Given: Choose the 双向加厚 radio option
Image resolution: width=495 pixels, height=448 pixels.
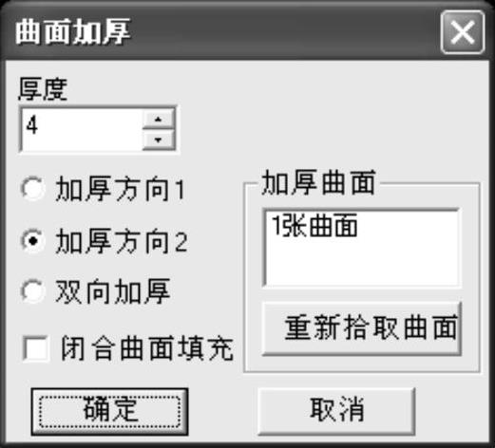Looking at the screenshot, I should click(x=32, y=291).
